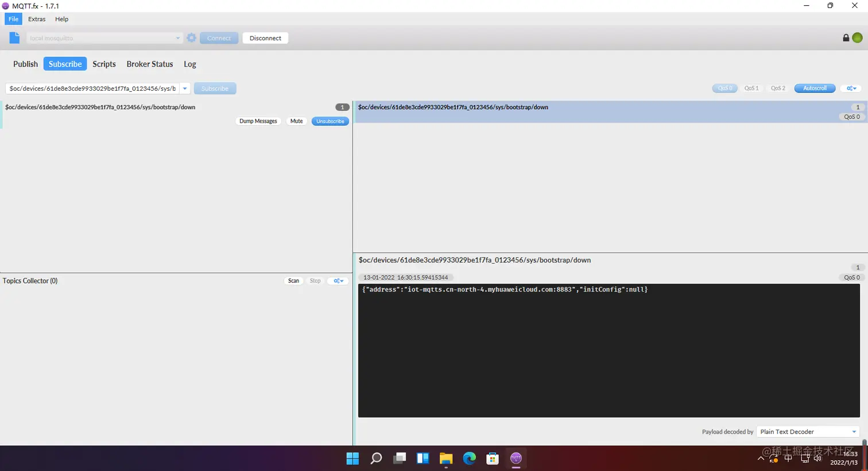Open Topics Collector settings gear menu
The width and height of the screenshot is (868, 471).
pyautogui.click(x=338, y=281)
